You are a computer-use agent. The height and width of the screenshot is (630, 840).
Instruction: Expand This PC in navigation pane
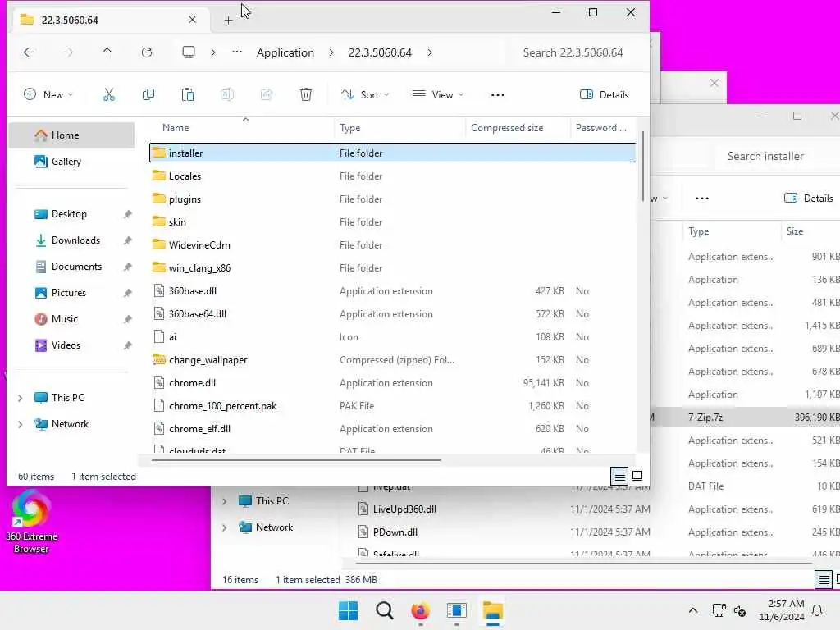[21, 398]
